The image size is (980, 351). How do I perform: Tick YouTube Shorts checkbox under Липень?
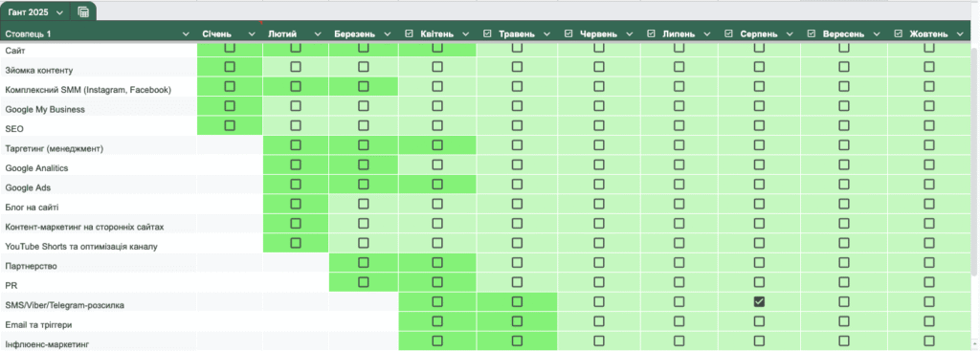(x=679, y=243)
